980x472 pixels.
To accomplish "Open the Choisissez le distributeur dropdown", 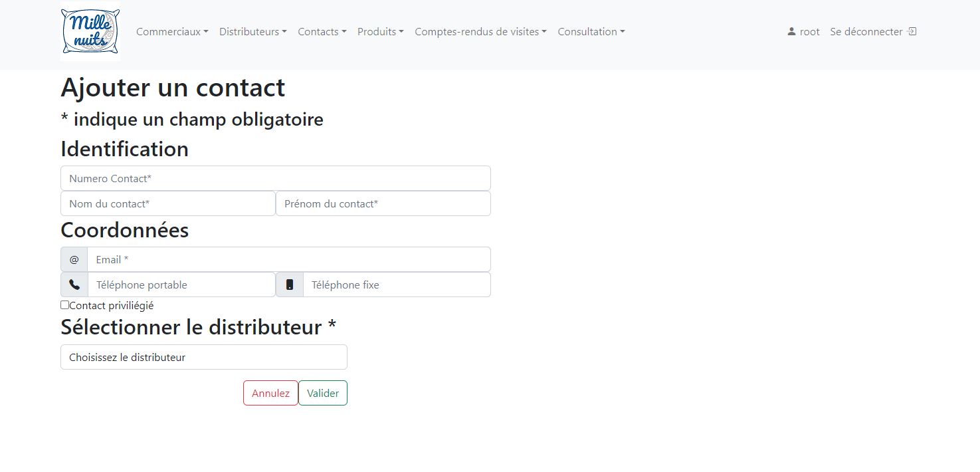I will click(x=203, y=357).
